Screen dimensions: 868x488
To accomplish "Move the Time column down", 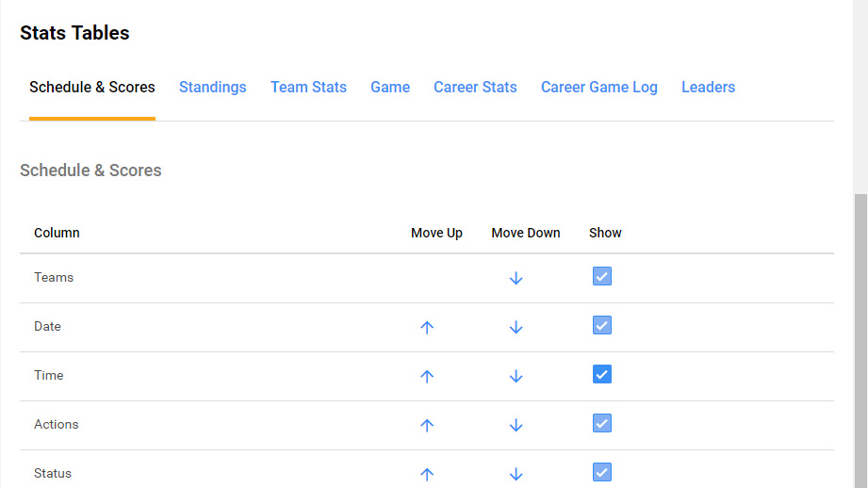I will coord(516,376).
